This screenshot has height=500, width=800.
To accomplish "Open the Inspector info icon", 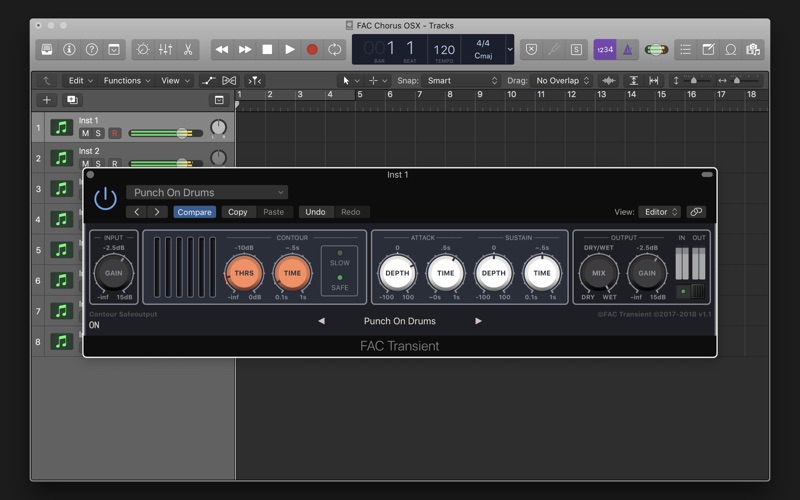I will (69, 49).
